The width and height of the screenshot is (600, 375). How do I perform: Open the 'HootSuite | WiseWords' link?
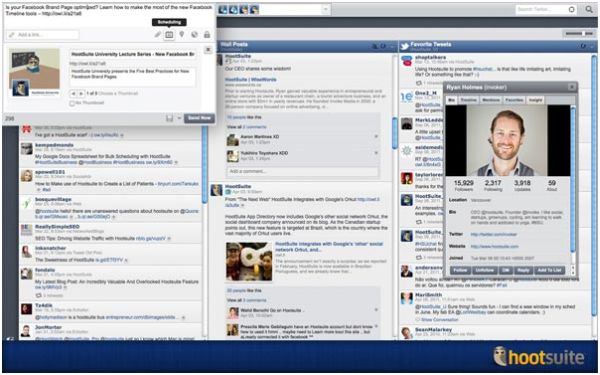251,80
